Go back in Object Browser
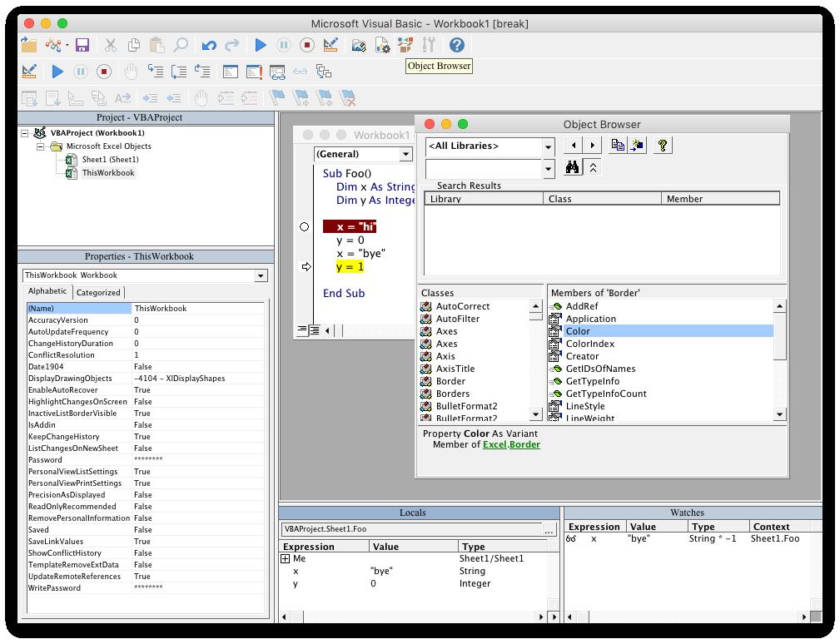The height and width of the screenshot is (644, 840). (574, 145)
